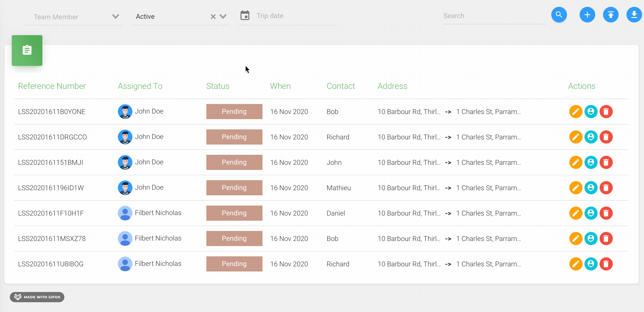Click the Trip date input field

(x=296, y=16)
